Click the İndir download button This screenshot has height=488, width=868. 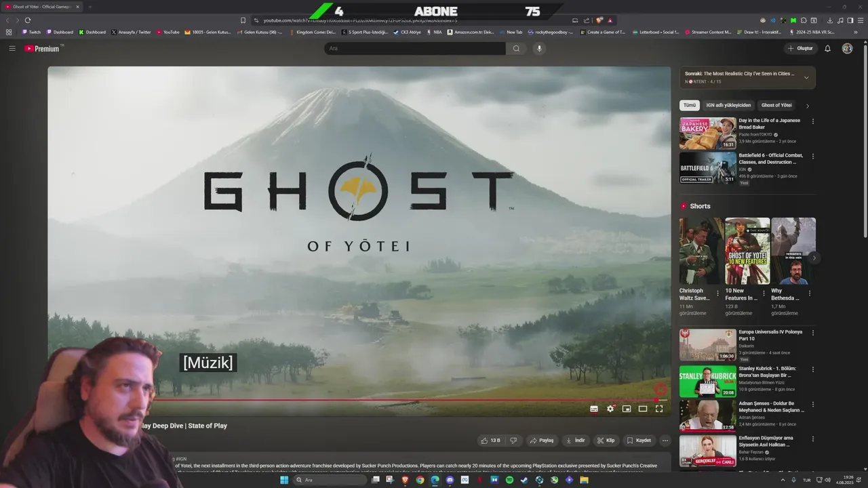(x=575, y=440)
